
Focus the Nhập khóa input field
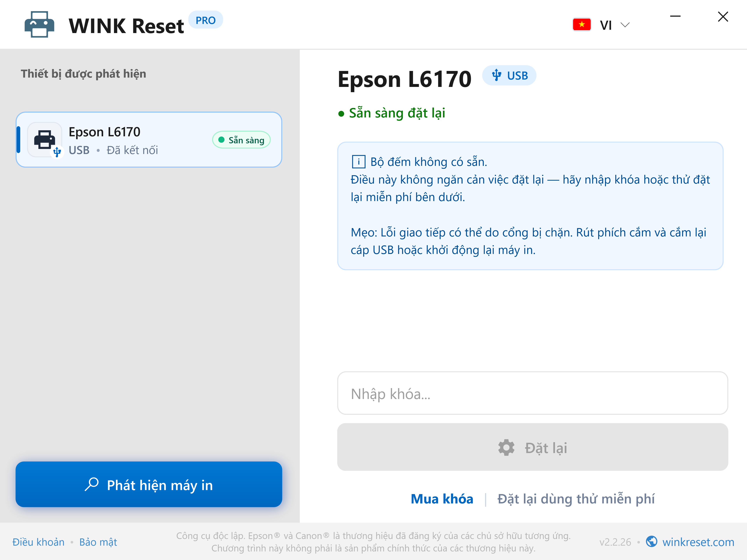pyautogui.click(x=533, y=393)
